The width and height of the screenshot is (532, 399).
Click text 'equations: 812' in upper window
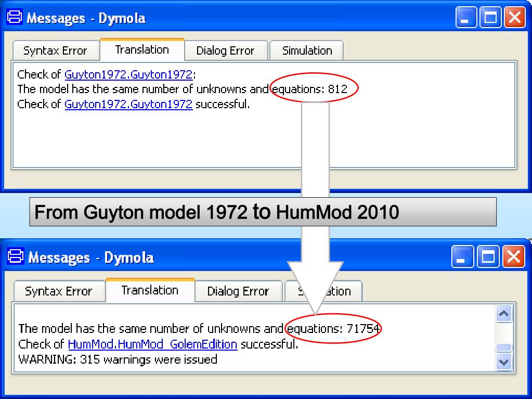310,89
